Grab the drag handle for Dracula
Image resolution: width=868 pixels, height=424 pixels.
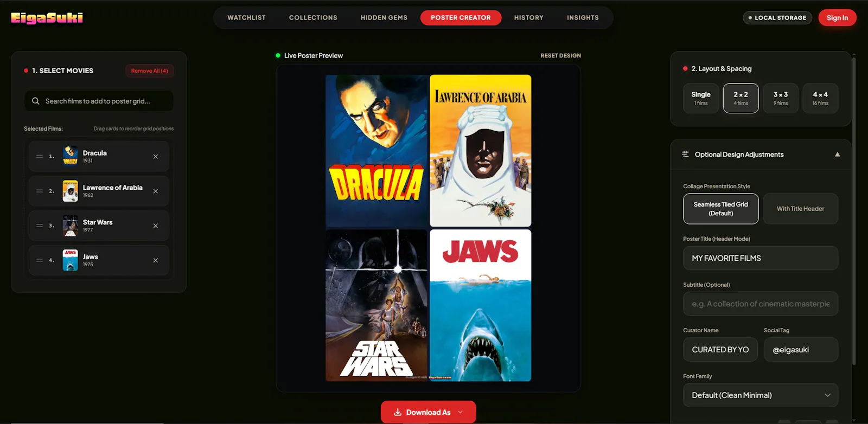click(40, 157)
